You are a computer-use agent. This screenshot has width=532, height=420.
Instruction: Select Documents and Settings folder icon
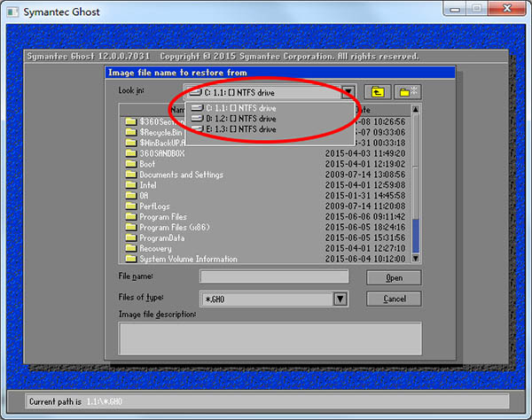[x=130, y=175]
